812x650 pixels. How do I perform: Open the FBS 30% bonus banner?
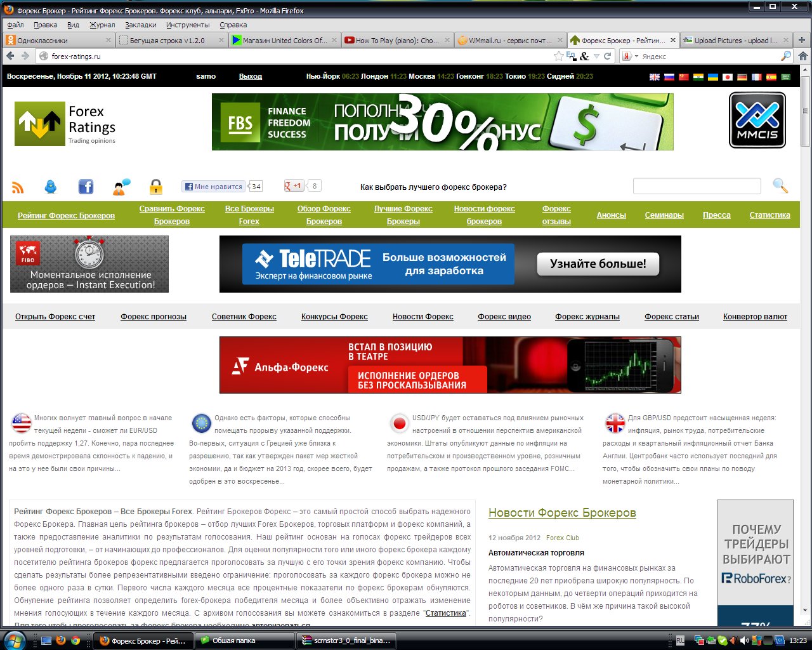(x=443, y=122)
